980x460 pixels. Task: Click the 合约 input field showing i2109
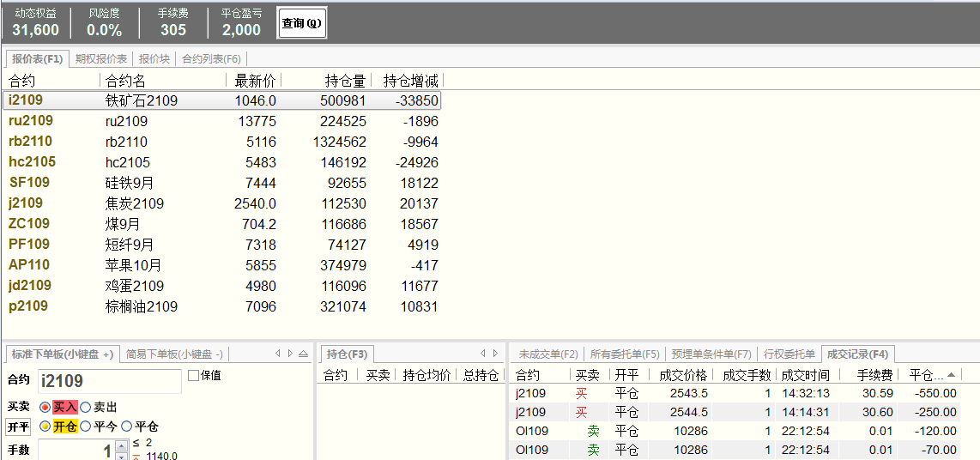109,381
